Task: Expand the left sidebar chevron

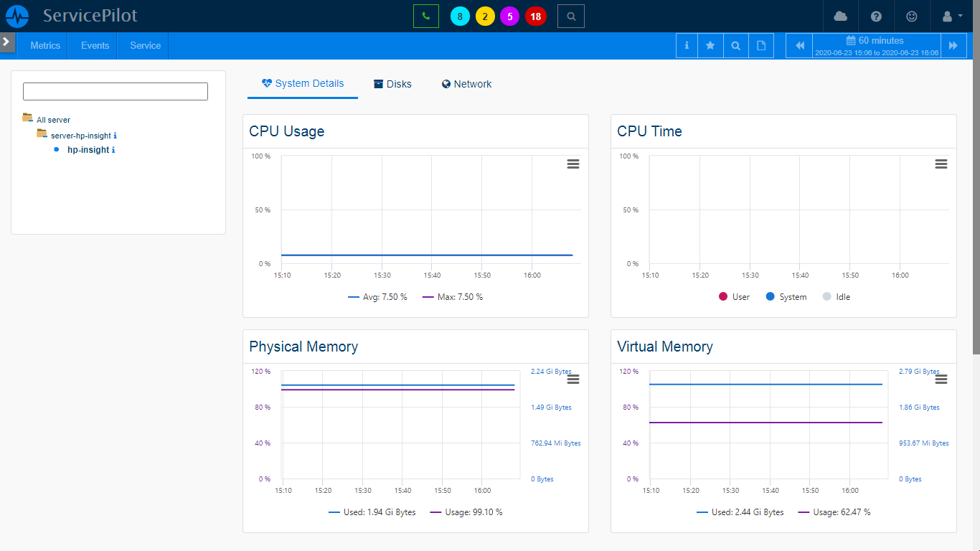Action: [x=6, y=42]
